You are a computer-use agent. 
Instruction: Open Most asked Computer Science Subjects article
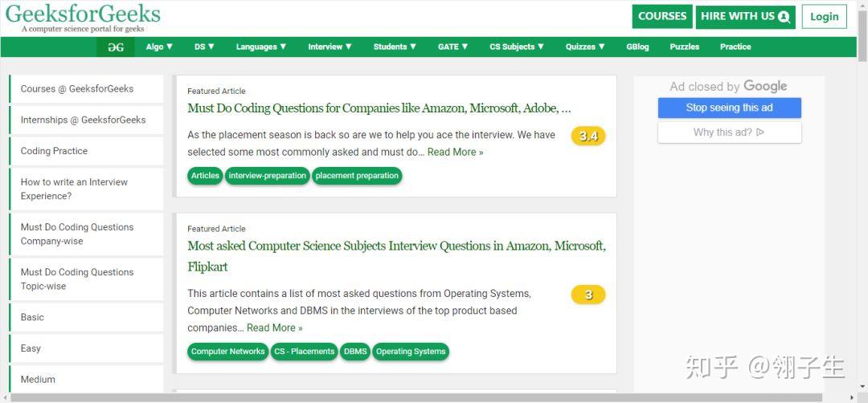(396, 256)
